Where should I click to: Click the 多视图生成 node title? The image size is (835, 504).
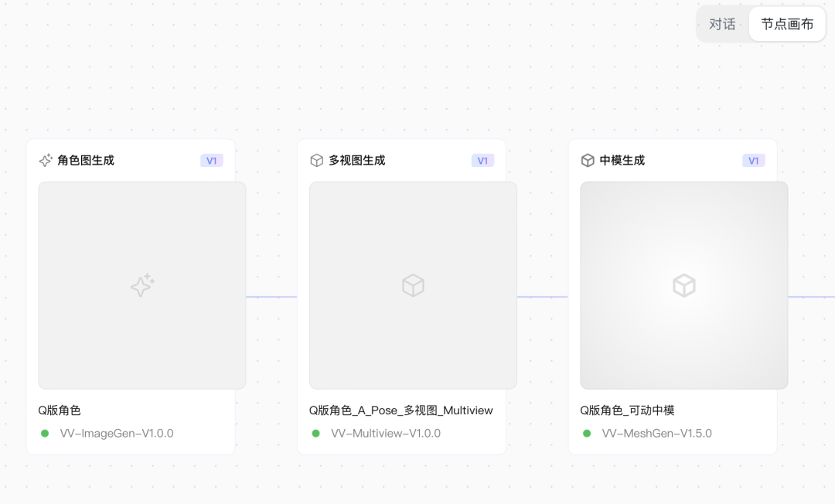(356, 160)
